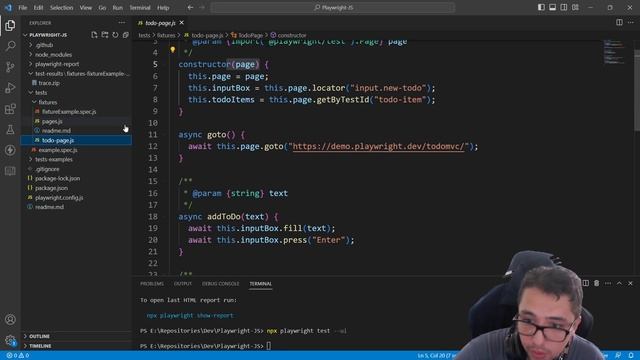Kill the terminal with the trash icon
Viewport: 640px width, 360px height.
596,283
